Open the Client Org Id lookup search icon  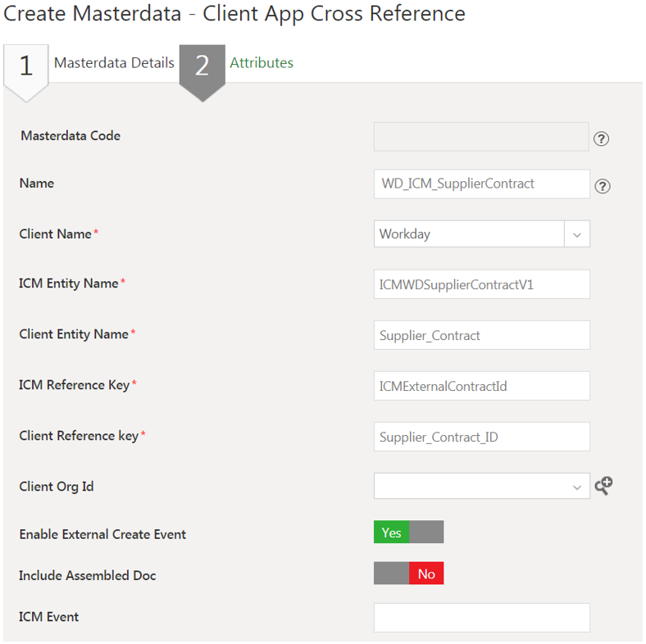pos(603,486)
